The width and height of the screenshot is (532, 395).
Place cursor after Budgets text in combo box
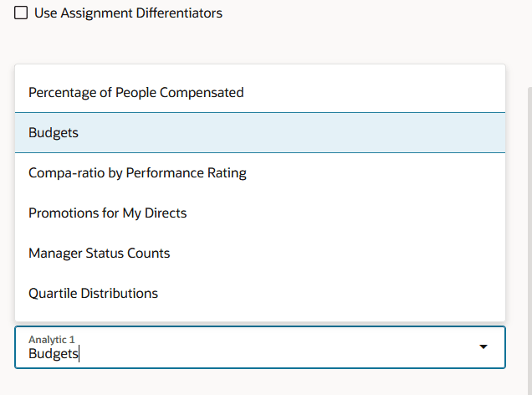point(79,354)
